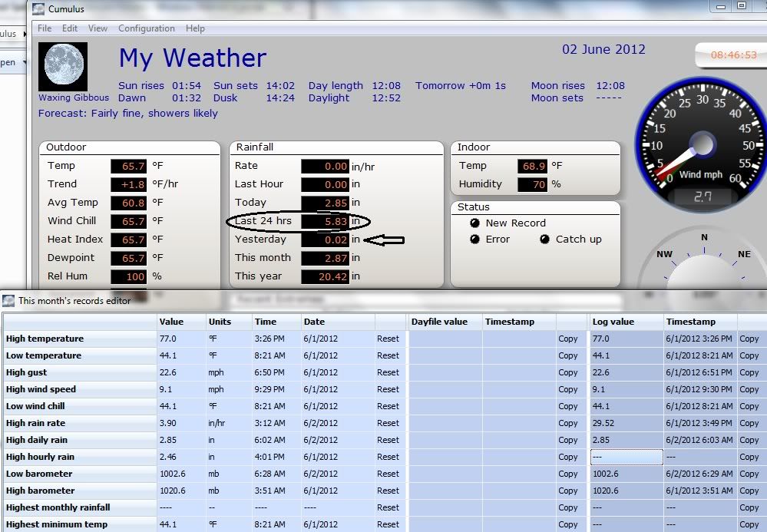Viewport: 767px width, 532px height.
Task: Copy dayfile value for Low barometer
Action: (x=568, y=474)
